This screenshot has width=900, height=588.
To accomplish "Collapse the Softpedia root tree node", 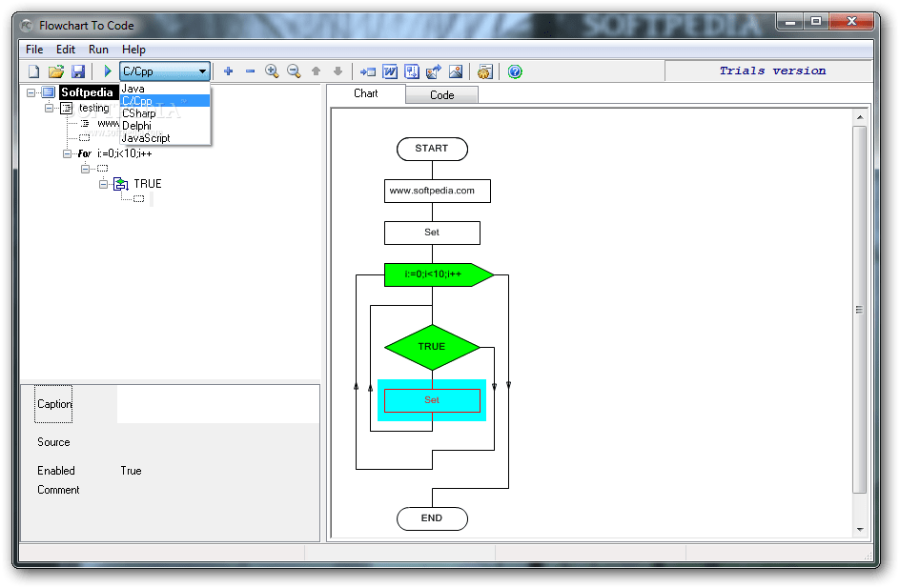I will point(31,91).
